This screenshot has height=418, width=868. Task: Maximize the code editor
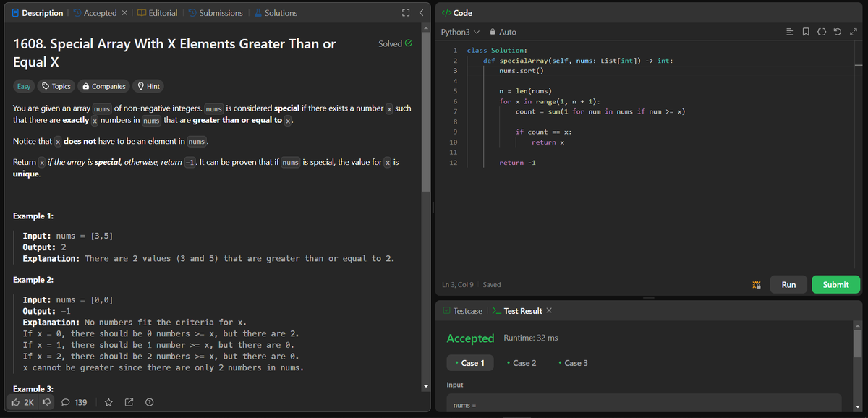tap(854, 32)
